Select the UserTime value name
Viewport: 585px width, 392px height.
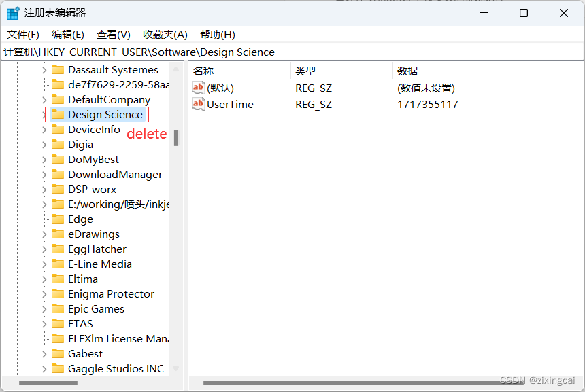click(x=230, y=105)
